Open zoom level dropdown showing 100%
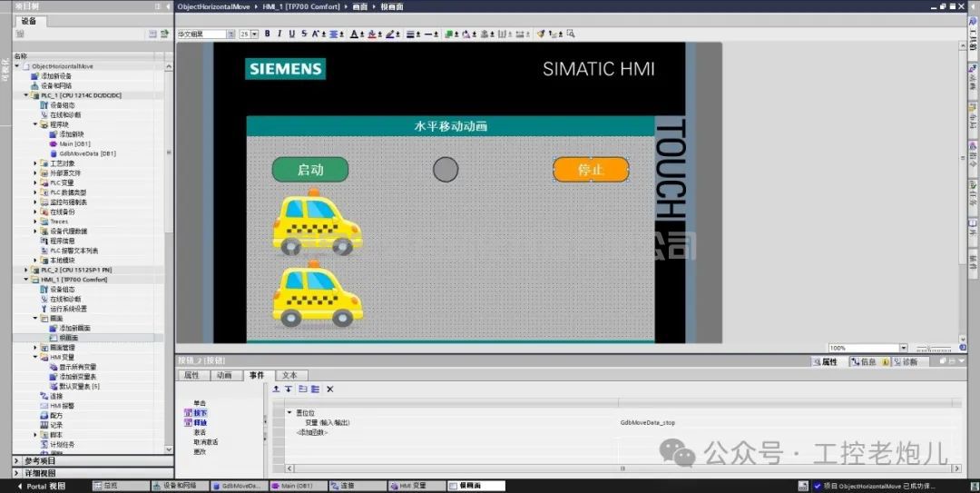980x493 pixels. pos(904,348)
